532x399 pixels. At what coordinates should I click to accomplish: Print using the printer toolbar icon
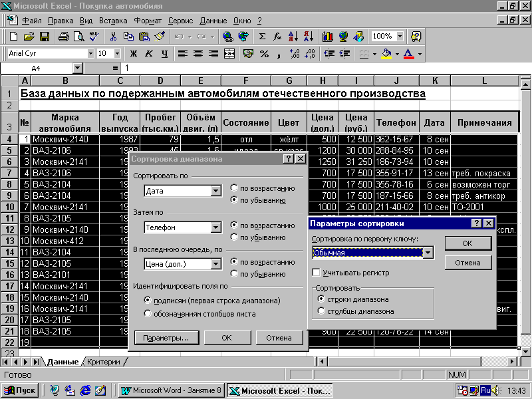(63, 37)
